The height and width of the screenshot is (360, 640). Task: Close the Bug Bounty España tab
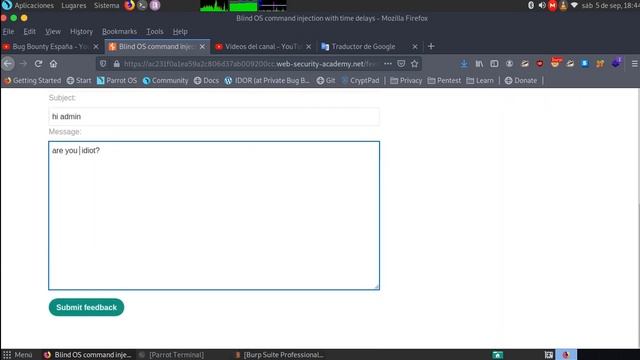coord(96,47)
